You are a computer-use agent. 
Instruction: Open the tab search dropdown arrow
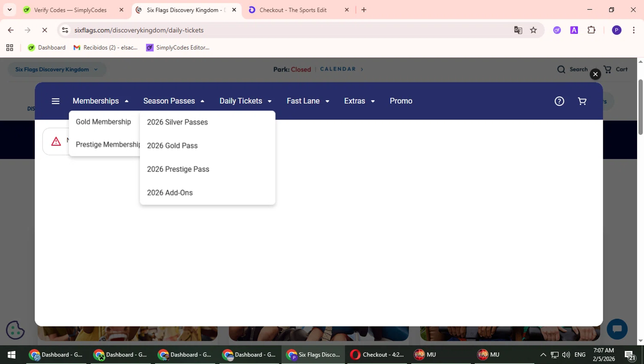(x=9, y=9)
